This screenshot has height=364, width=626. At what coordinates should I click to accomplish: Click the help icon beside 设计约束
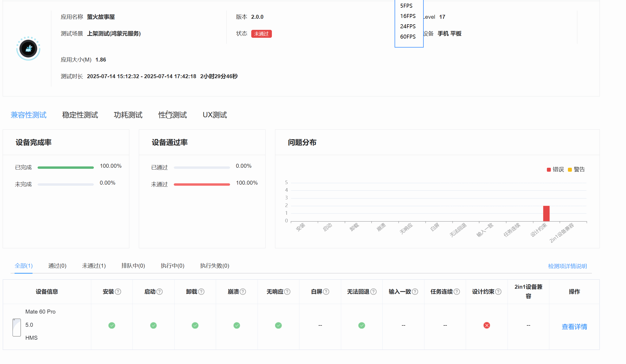tap(498, 292)
